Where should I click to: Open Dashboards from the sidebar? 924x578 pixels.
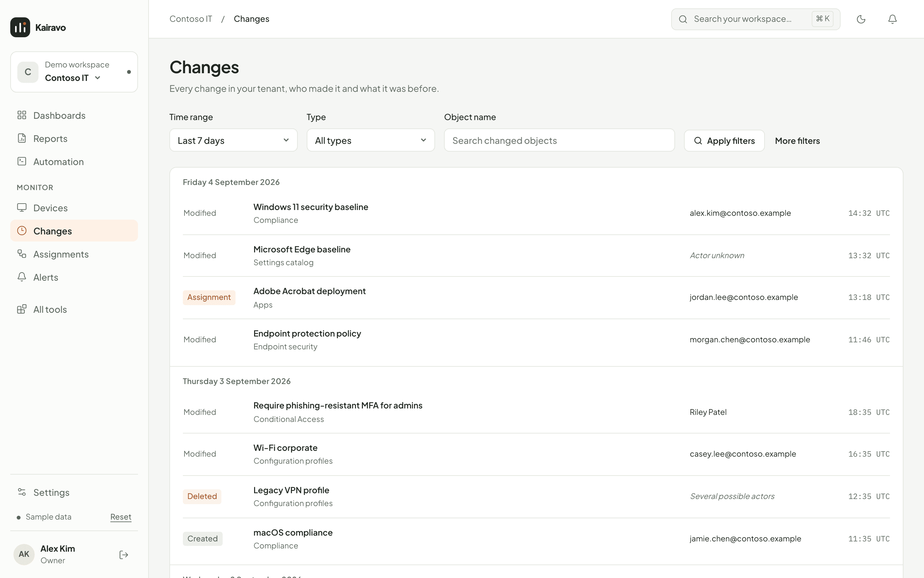point(74,116)
